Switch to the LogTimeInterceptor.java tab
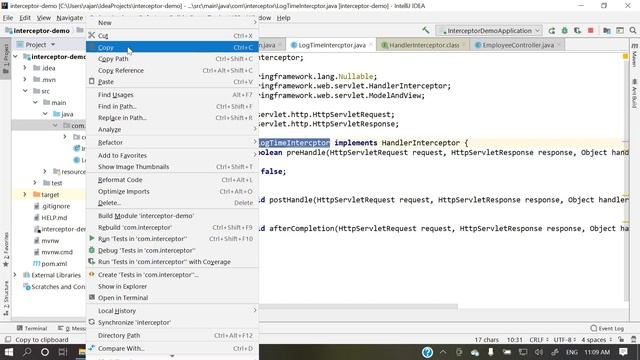The height and width of the screenshot is (360, 640). [x=331, y=45]
